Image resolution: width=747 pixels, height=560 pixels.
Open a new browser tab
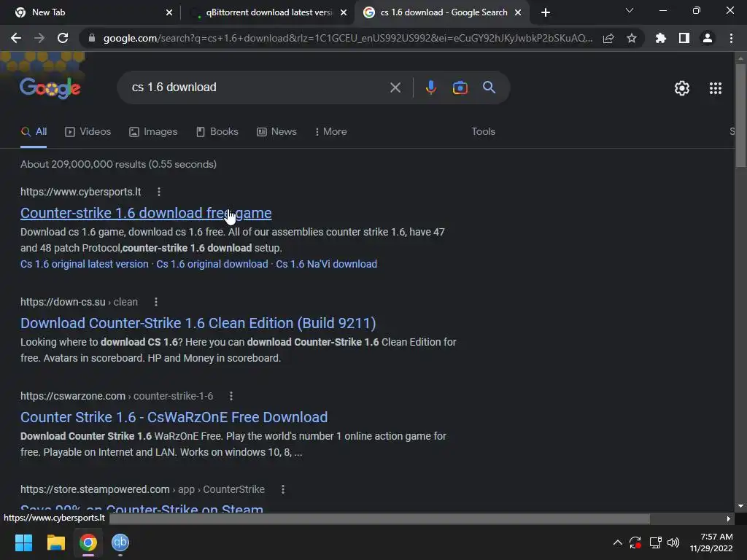click(546, 12)
